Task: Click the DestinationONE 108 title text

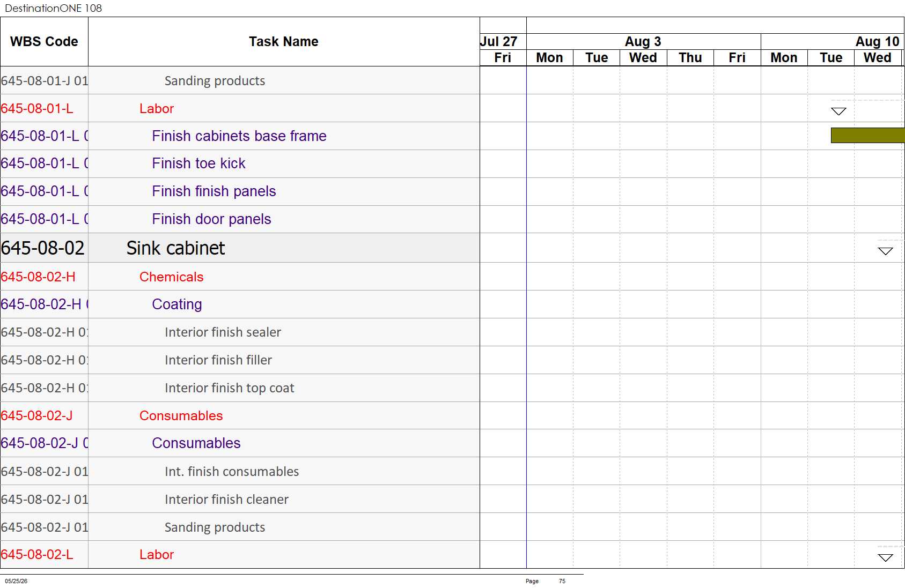Action: (54, 8)
